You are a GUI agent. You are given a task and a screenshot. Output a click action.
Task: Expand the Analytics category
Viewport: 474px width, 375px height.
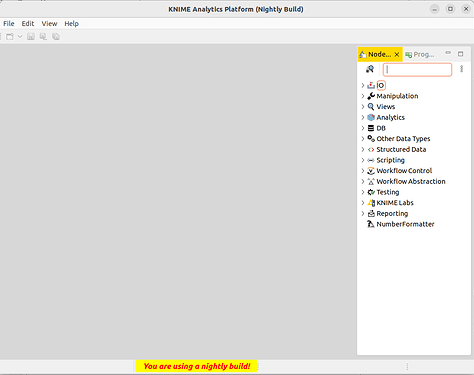coord(363,117)
